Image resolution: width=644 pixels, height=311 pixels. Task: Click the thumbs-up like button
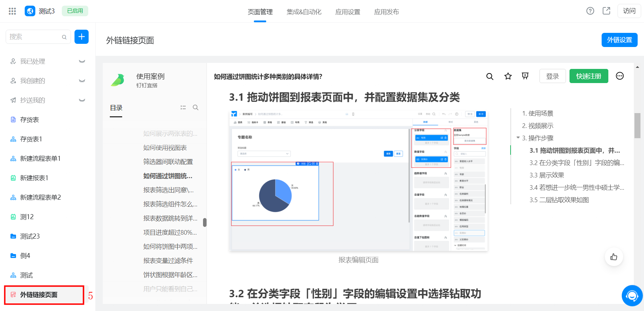[614, 257]
